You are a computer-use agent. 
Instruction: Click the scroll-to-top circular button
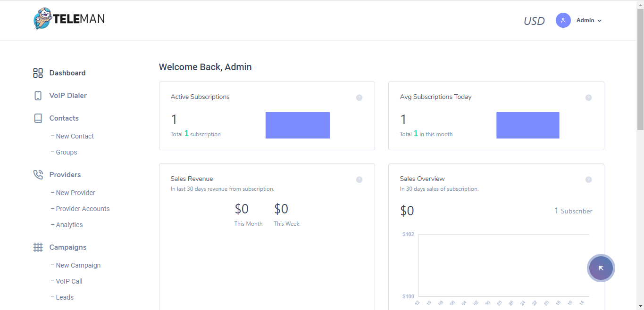coord(601,268)
